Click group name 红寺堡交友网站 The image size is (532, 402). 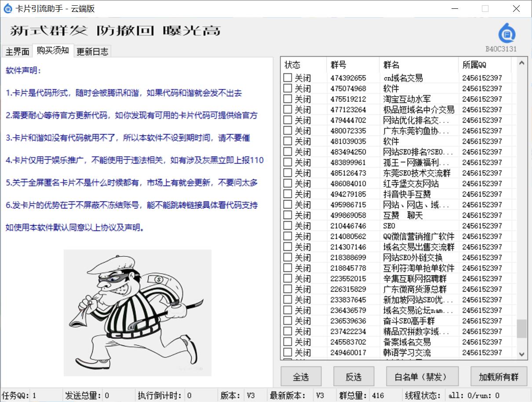(411, 183)
